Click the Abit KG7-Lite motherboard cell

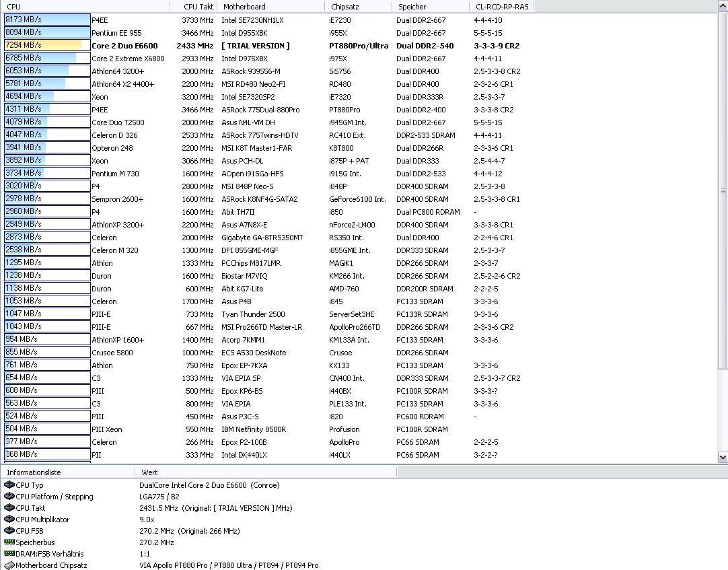[242, 289]
